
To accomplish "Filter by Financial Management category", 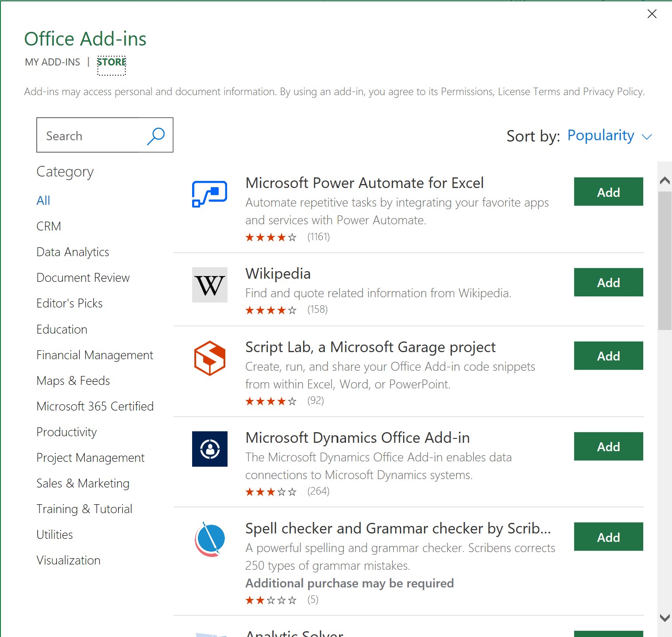I will coord(95,355).
